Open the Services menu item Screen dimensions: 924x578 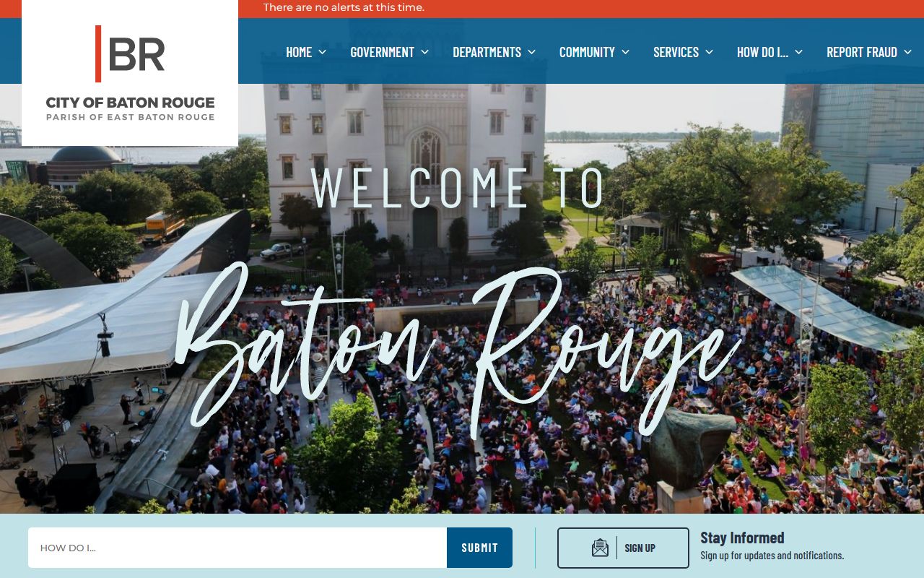tap(676, 52)
